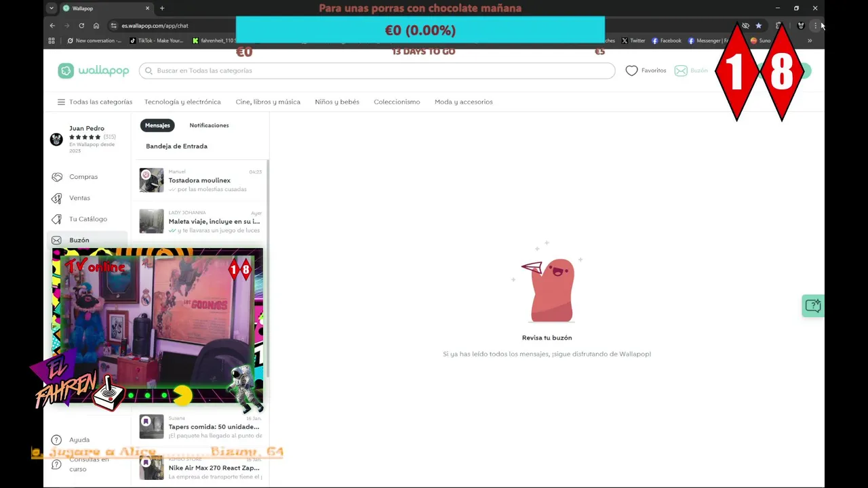Select Cine, libros y música category
This screenshot has height=488, width=868.
(x=268, y=102)
